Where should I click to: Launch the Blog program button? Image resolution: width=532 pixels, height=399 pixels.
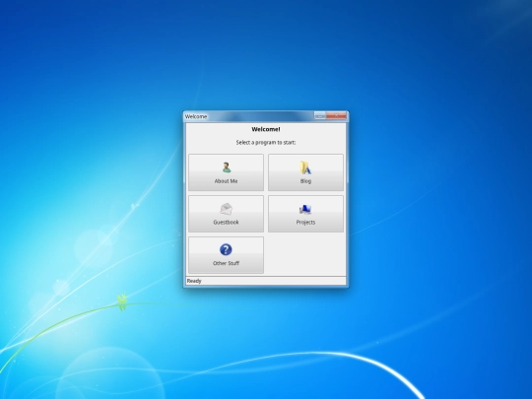click(x=305, y=172)
